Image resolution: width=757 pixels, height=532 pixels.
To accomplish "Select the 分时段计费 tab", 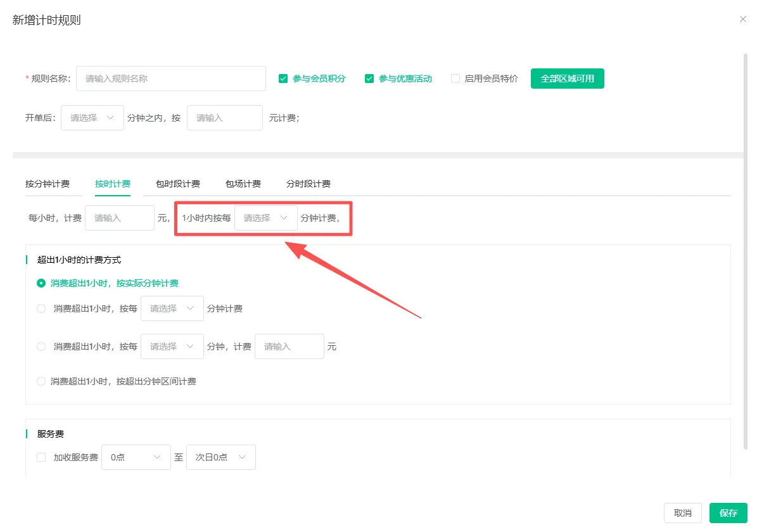I will tap(309, 184).
